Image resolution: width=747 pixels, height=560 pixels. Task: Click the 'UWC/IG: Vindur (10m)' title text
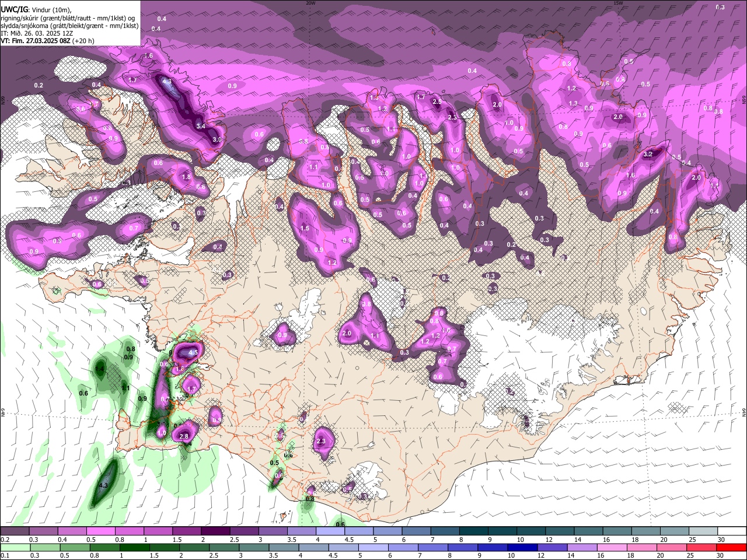[x=35, y=10]
